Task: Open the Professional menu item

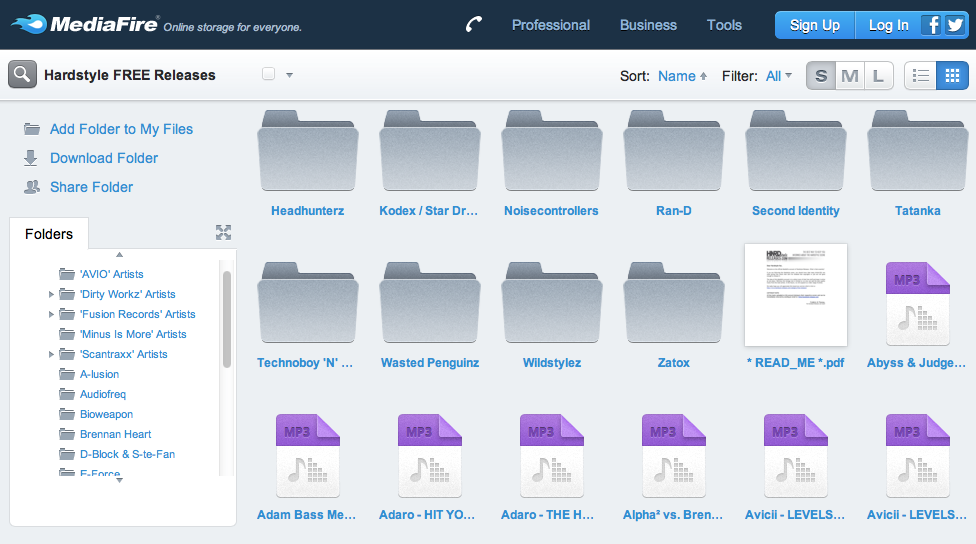Action: [551, 25]
